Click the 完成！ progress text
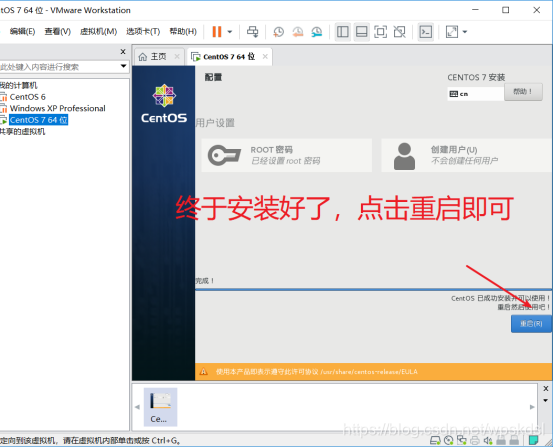554x448 pixels. coord(205,281)
